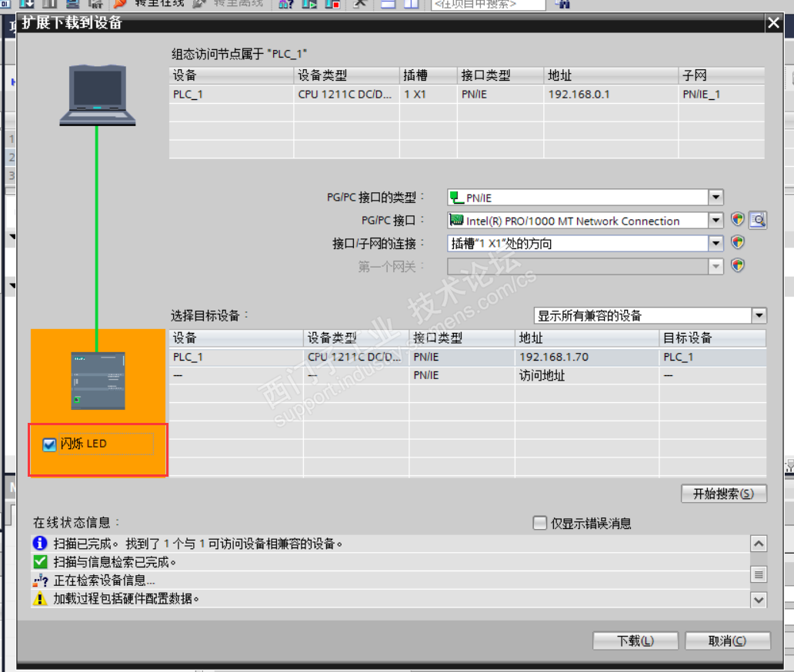
Task: Click the status list scrollbar thumb
Action: click(x=759, y=574)
